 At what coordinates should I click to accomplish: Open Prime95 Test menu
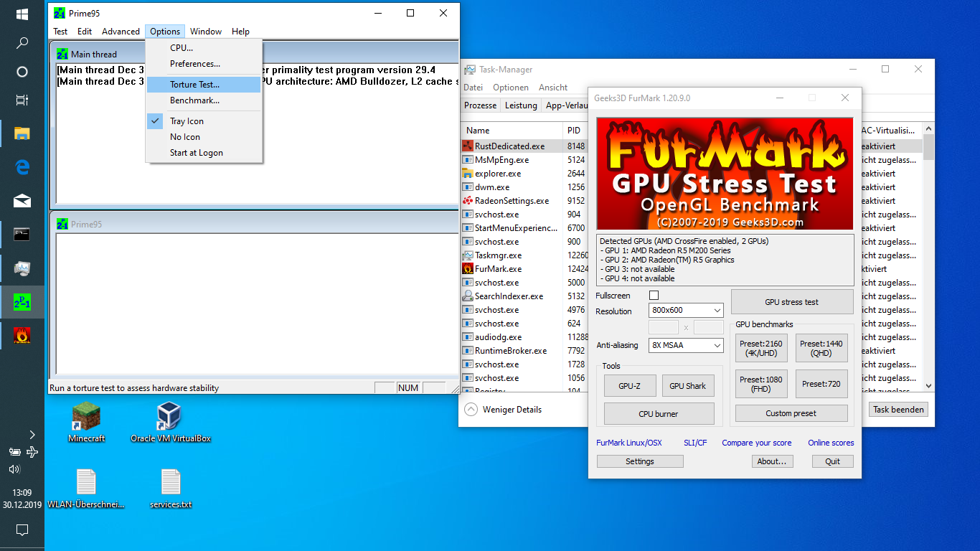(x=60, y=32)
